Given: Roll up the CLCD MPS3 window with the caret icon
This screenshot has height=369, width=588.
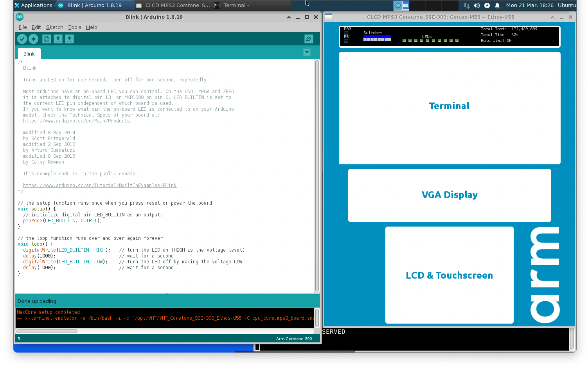Looking at the screenshot, I should [x=552, y=17].
